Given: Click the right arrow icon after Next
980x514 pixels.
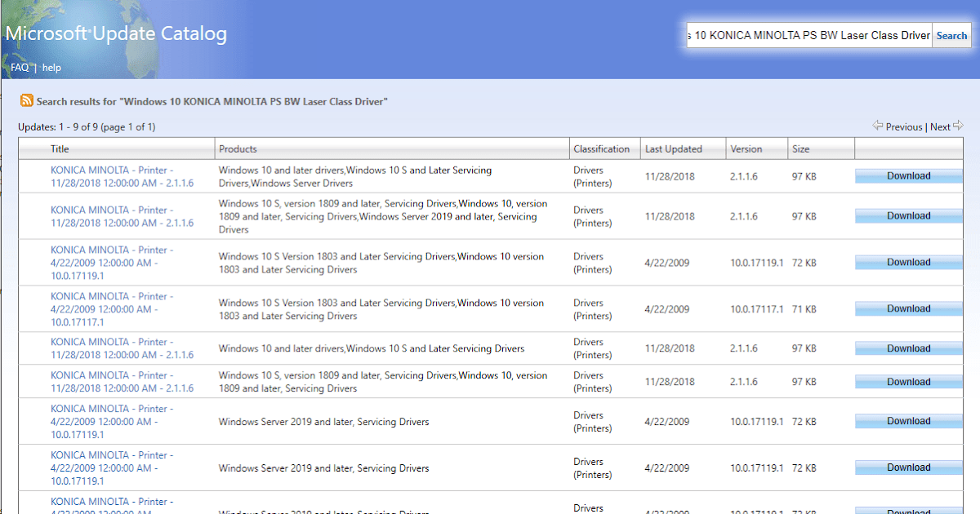Looking at the screenshot, I should [959, 126].
